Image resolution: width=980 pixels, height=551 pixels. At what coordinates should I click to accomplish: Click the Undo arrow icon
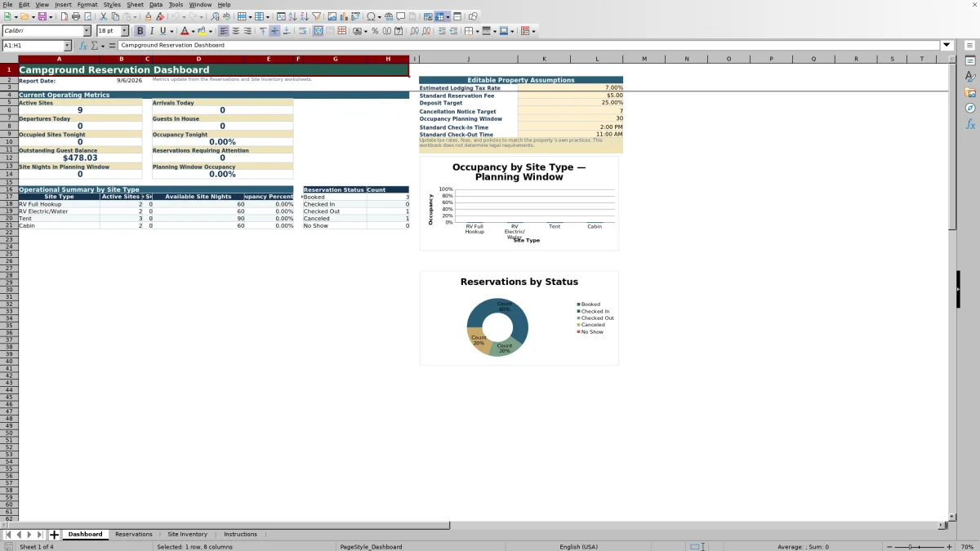coord(176,16)
